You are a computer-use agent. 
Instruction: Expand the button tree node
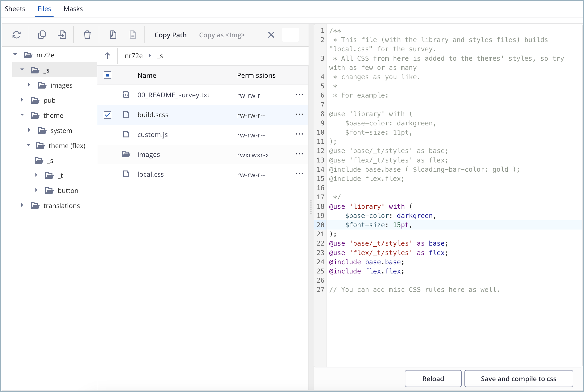[x=36, y=190]
